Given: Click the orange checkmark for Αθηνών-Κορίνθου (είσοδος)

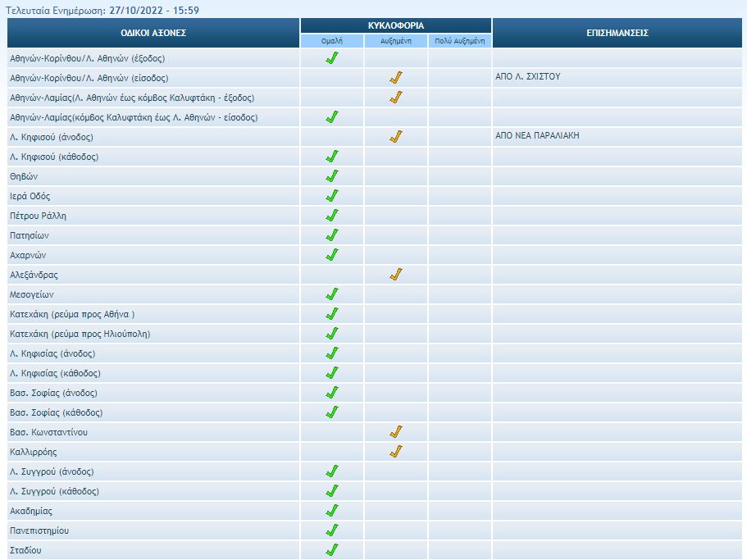Looking at the screenshot, I should (x=396, y=78).
